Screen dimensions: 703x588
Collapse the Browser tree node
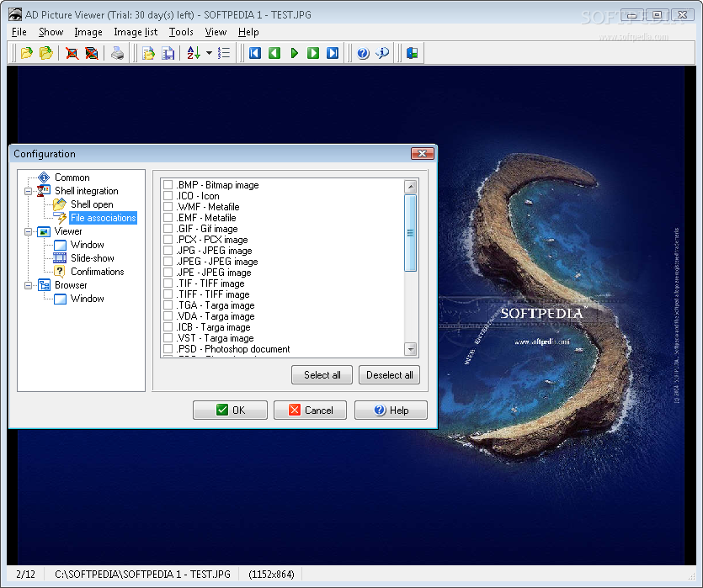click(29, 285)
